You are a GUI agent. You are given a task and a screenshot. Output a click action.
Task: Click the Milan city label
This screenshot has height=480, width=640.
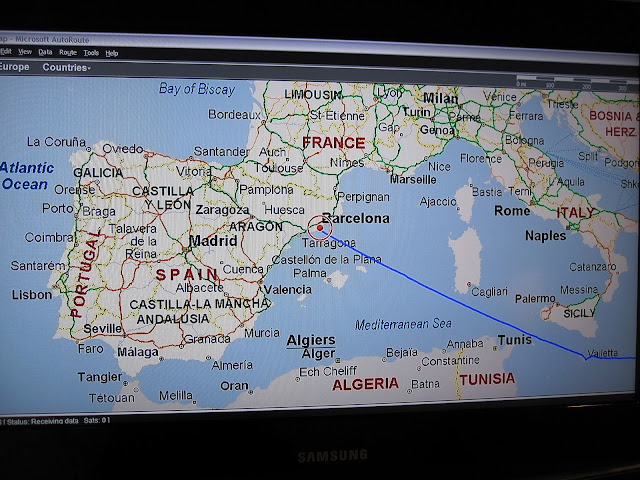[x=440, y=98]
